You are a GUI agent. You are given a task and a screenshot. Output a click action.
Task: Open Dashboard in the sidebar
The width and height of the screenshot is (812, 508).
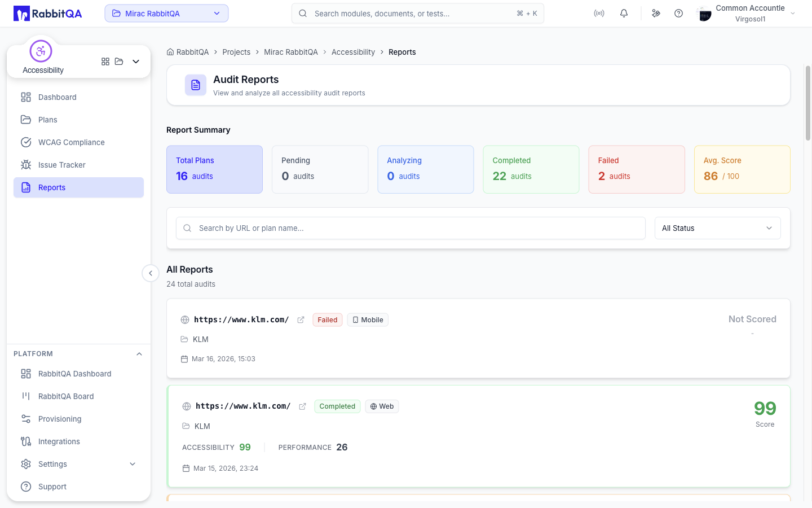(78, 97)
